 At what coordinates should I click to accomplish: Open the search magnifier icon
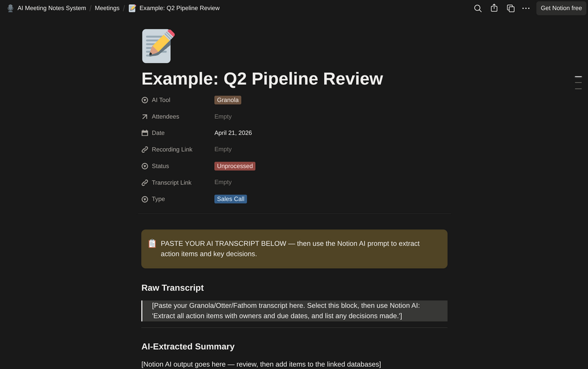(477, 8)
